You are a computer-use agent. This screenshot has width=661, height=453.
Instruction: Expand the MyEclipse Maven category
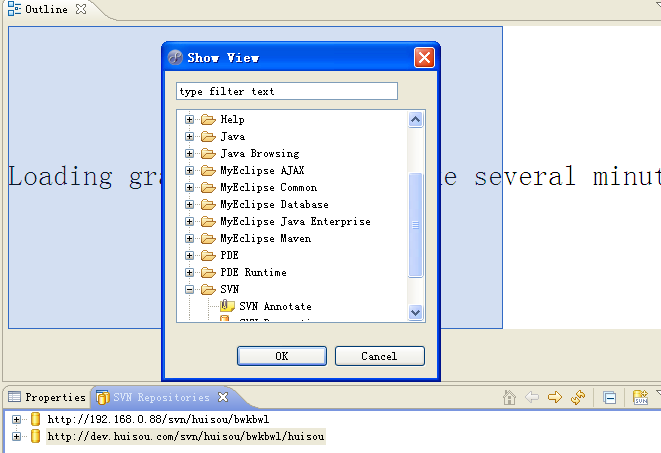coord(189,239)
